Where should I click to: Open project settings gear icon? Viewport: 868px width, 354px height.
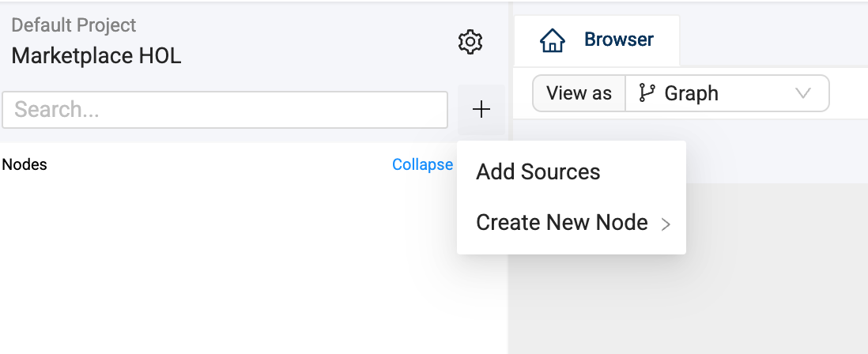470,42
